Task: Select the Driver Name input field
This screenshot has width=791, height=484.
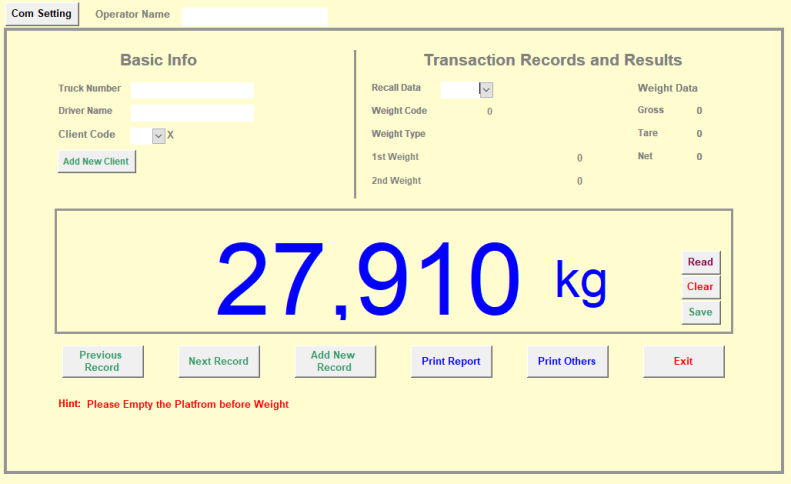Action: [192, 113]
